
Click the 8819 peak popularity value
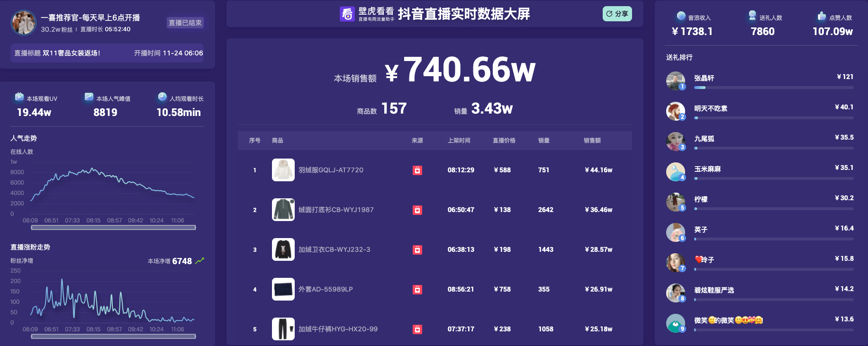(x=105, y=113)
